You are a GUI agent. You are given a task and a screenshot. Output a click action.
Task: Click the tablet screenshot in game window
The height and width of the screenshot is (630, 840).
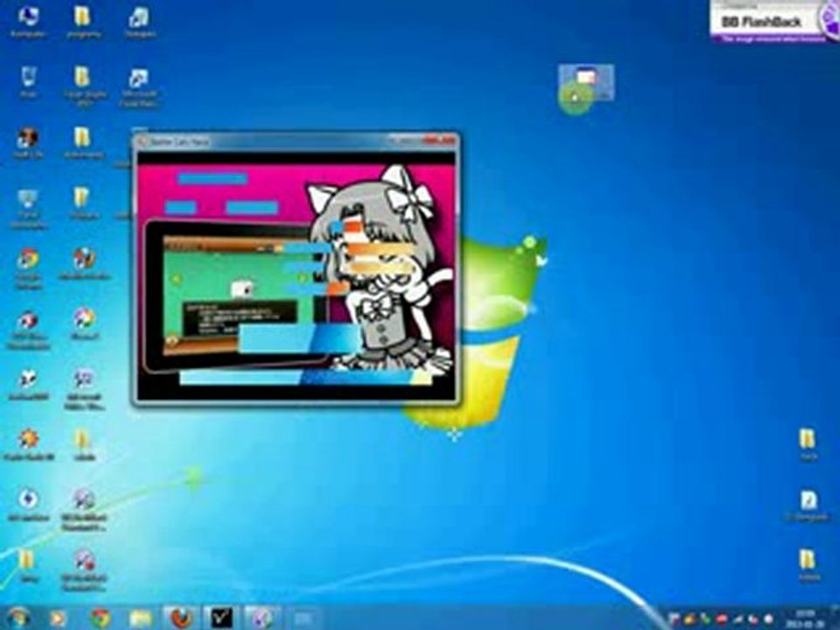click(235, 295)
